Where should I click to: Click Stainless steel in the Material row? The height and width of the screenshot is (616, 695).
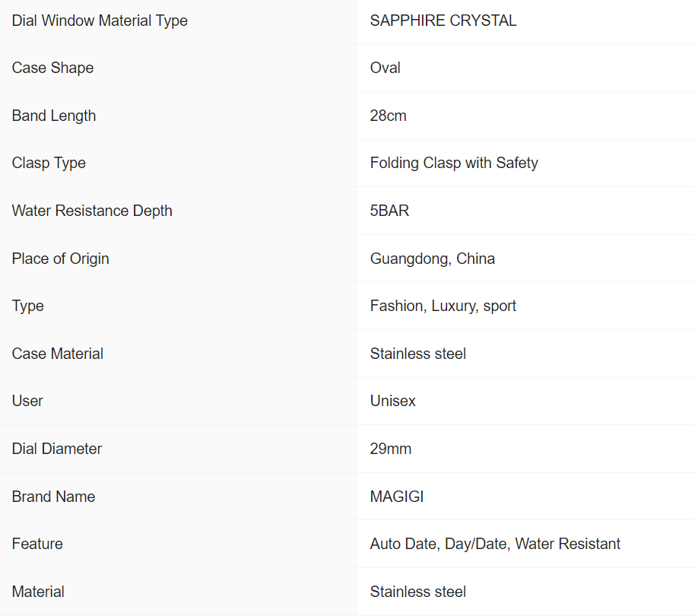(x=417, y=592)
